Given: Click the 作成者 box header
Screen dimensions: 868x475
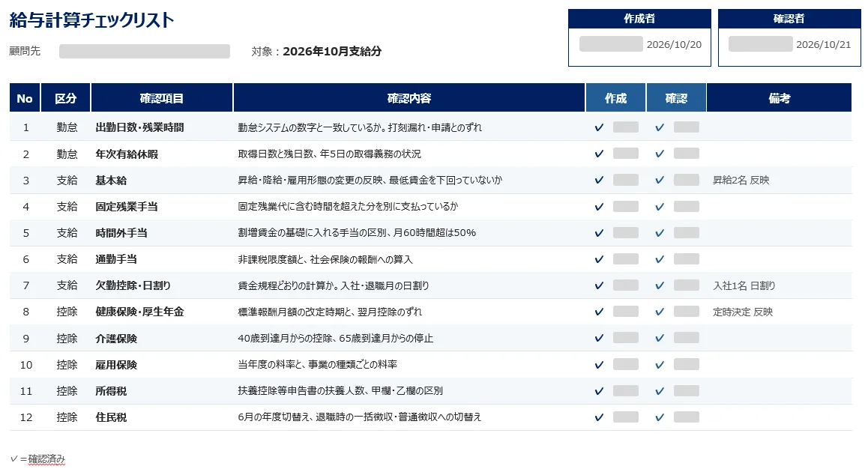Looking at the screenshot, I should tap(639, 19).
